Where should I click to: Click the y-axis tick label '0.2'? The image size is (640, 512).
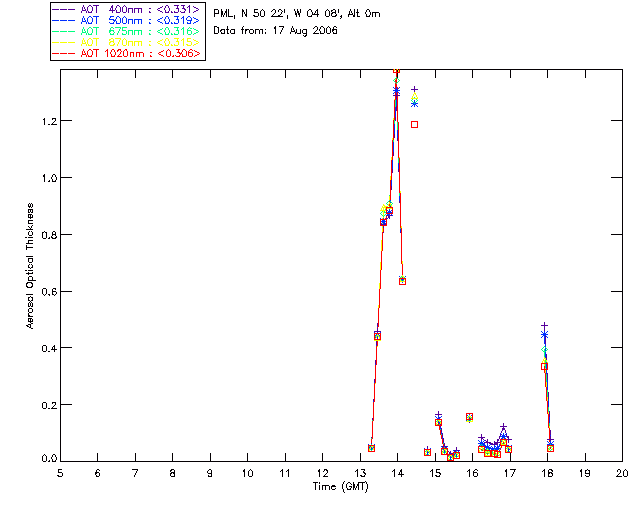pyautogui.click(x=49, y=405)
